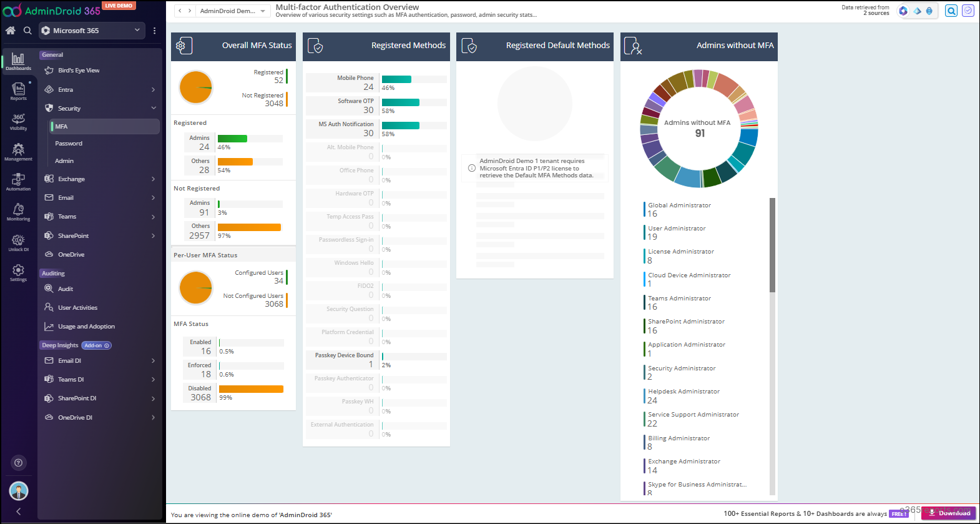Expand the Entra menu section

point(100,89)
